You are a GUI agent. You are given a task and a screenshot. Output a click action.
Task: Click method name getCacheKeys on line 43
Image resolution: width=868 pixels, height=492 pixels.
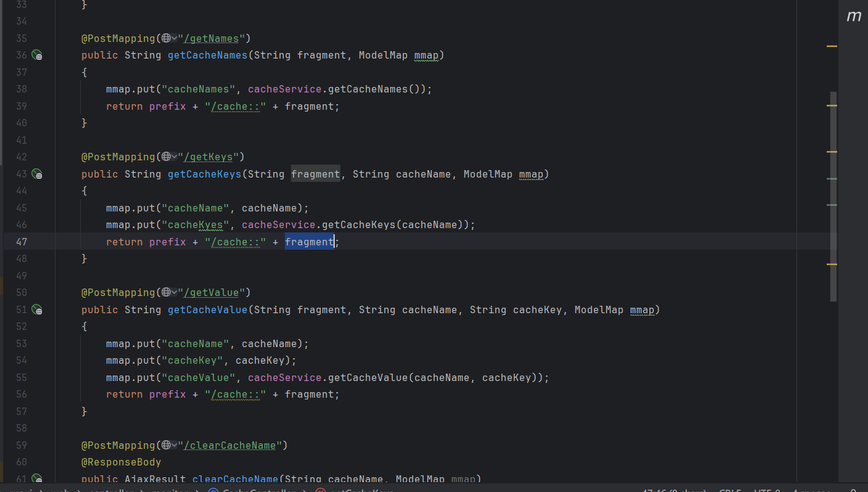point(205,174)
